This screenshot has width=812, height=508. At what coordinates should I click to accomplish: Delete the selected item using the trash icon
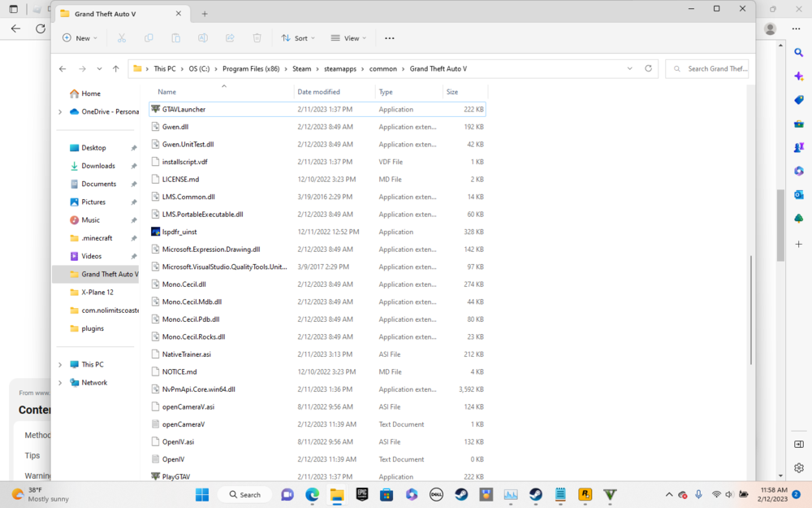click(257, 37)
